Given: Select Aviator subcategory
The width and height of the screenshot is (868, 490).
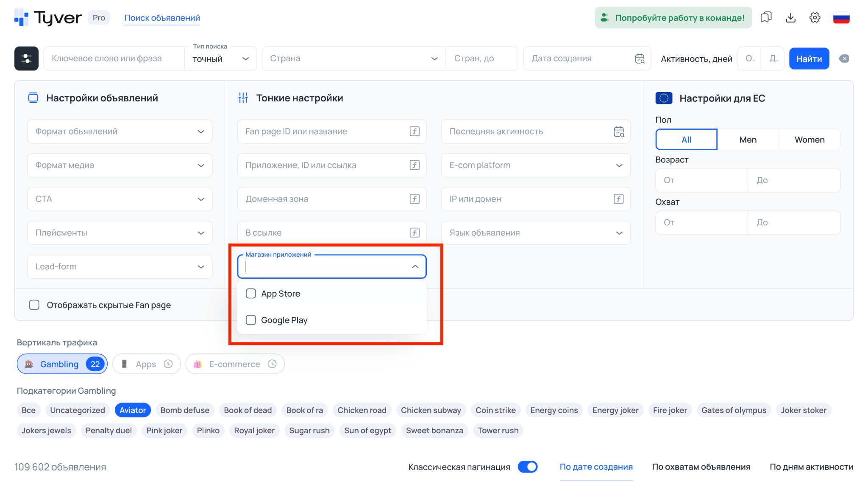Looking at the screenshot, I should pyautogui.click(x=133, y=410).
